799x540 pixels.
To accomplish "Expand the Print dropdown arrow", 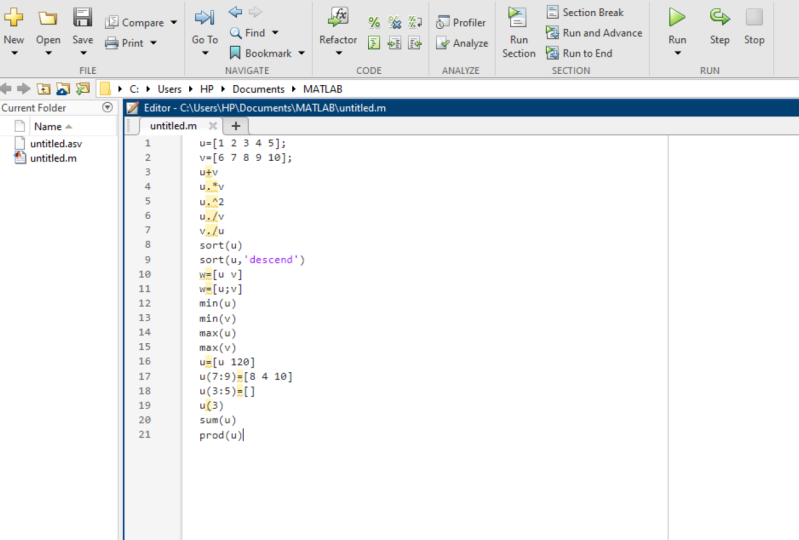I will [153, 43].
